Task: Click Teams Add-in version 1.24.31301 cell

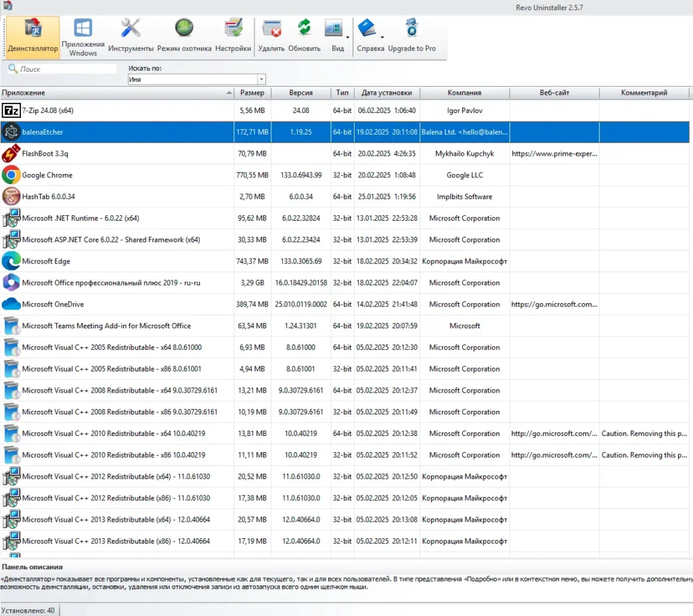Action: 300,326
